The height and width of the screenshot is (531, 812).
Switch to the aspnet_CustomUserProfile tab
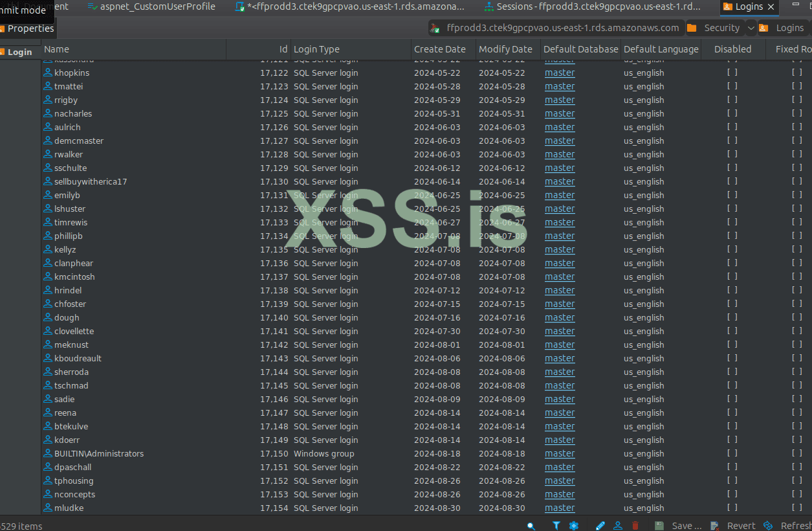tap(151, 6)
